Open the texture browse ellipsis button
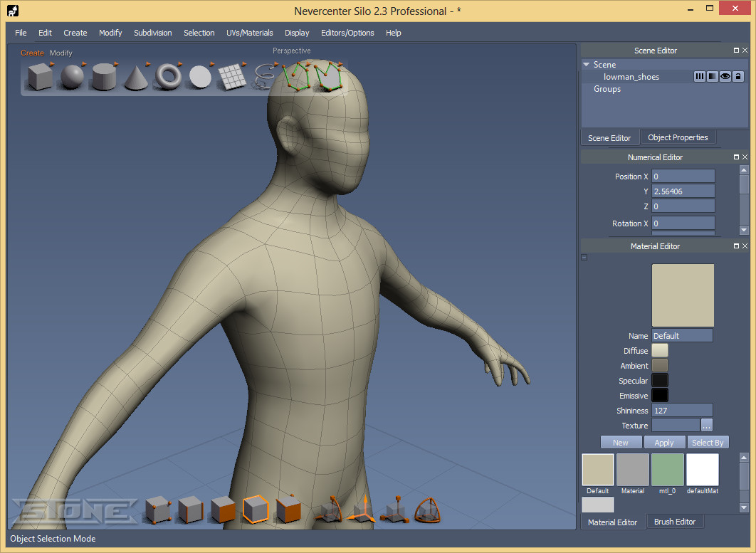Viewport: 756px width, 553px height. coord(706,426)
